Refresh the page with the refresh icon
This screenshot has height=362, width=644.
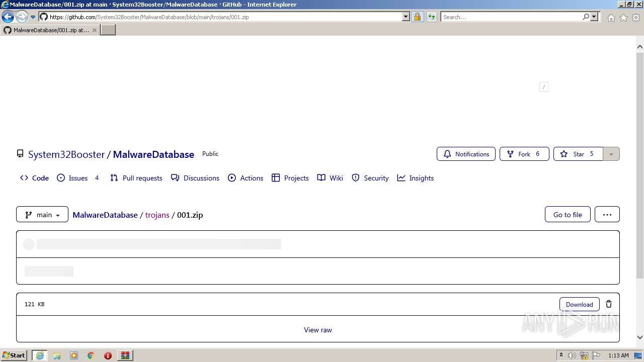click(431, 17)
